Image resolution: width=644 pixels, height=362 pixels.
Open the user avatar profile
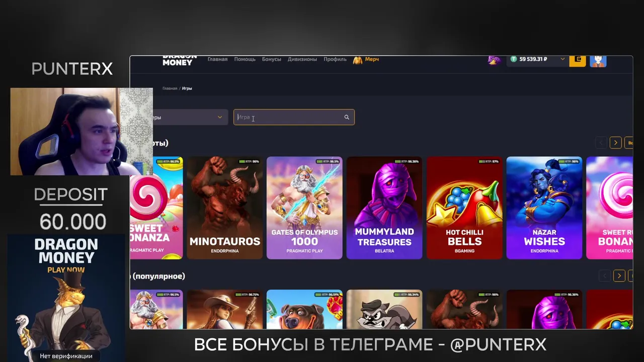pyautogui.click(x=598, y=61)
